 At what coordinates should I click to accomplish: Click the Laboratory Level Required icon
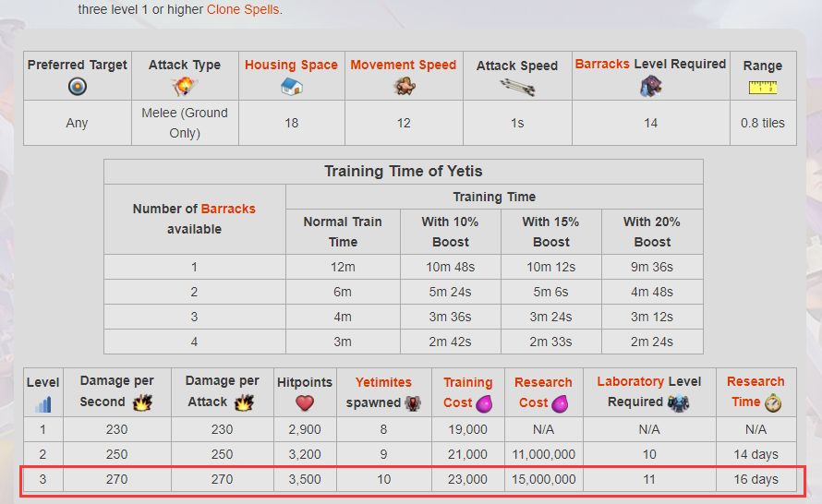(676, 403)
